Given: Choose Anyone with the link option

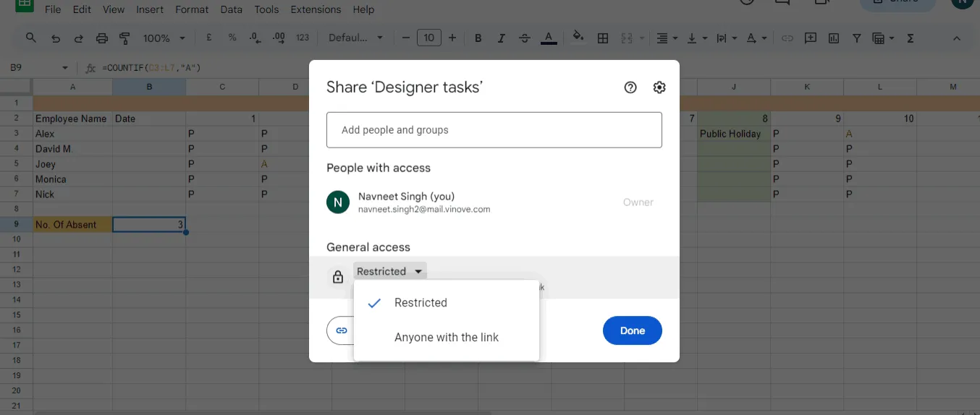Looking at the screenshot, I should coord(447,337).
